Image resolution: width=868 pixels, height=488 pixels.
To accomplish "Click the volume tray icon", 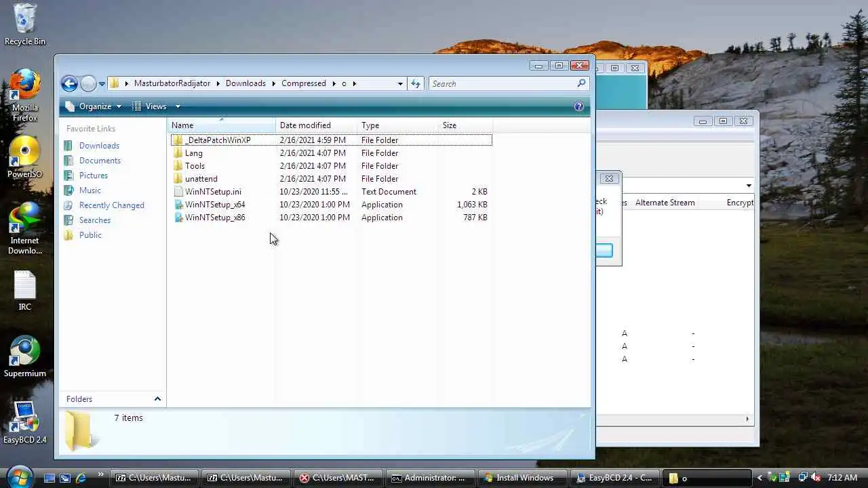I will 815,478.
